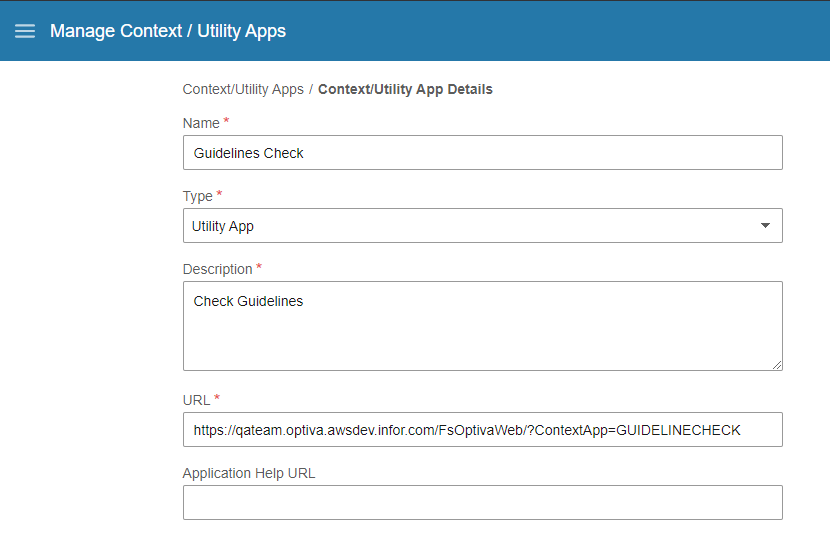830x551 pixels.
Task: Click the Application Help URL label
Action: tap(249, 473)
